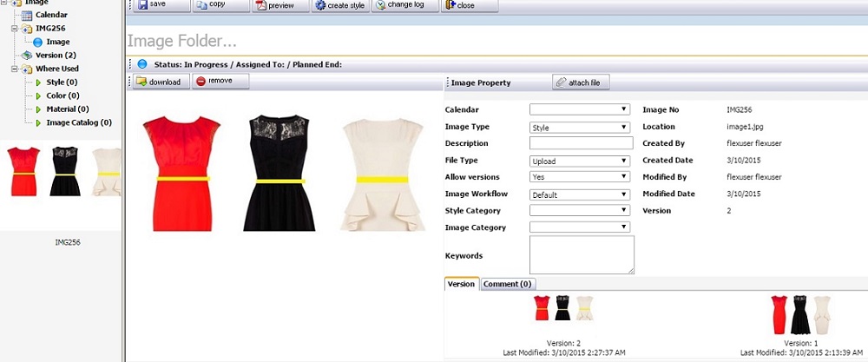Click the download button

pos(161,82)
